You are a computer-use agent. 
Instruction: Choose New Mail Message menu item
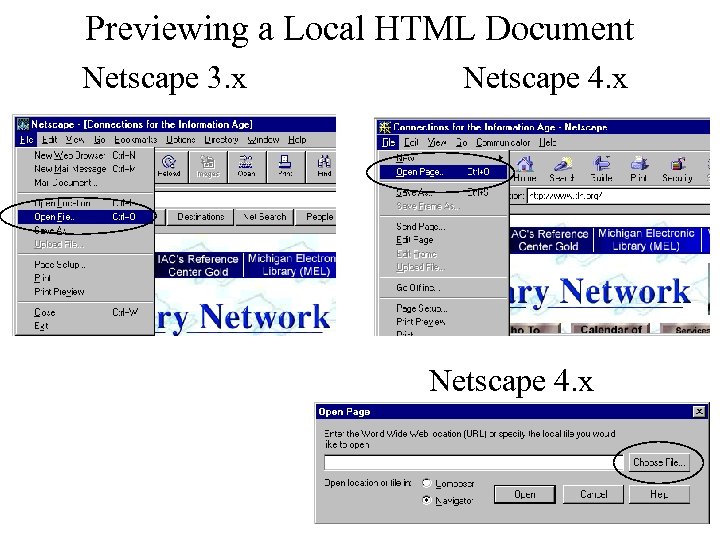pos(85,169)
